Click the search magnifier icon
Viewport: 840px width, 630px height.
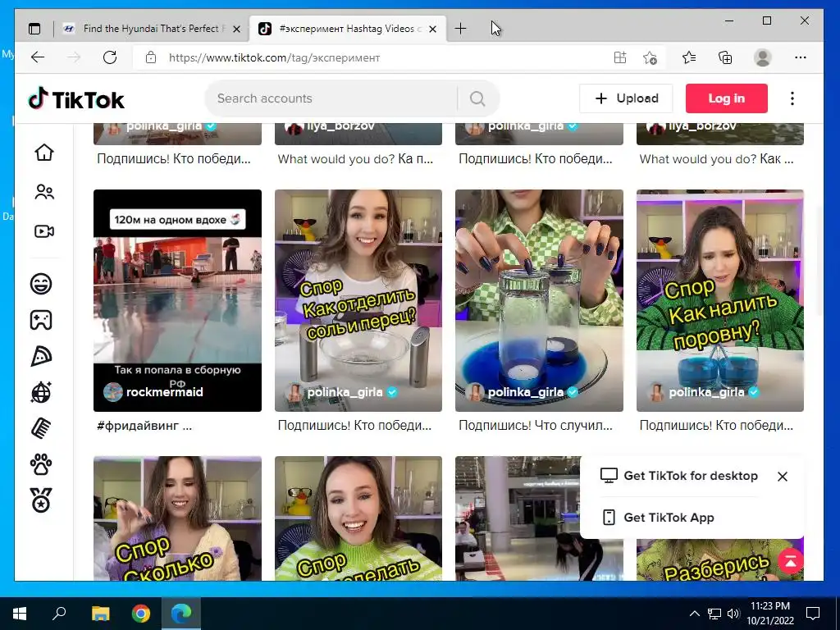coord(477,98)
